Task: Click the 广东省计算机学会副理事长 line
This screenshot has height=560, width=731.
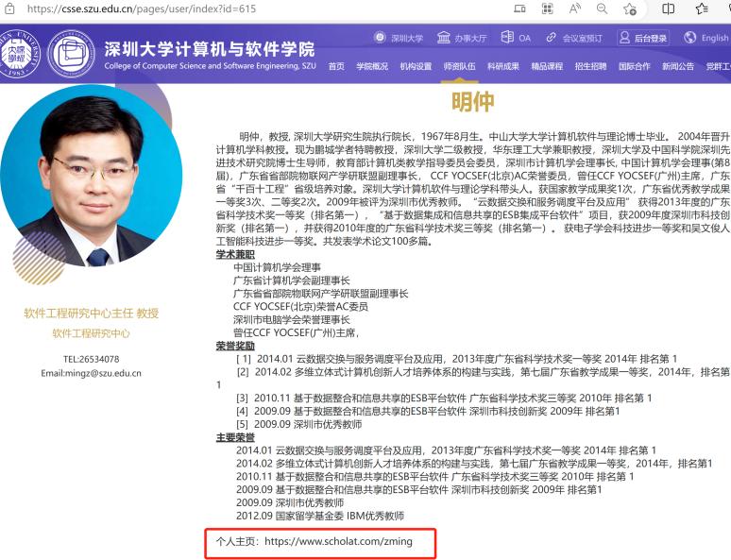Action: 292,280
